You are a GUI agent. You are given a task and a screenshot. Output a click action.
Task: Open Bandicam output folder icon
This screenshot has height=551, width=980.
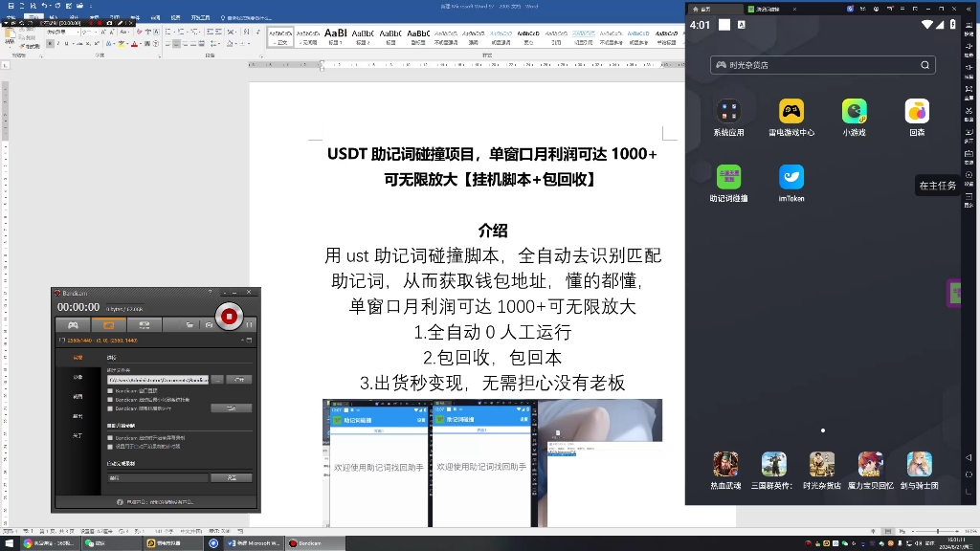tap(189, 325)
